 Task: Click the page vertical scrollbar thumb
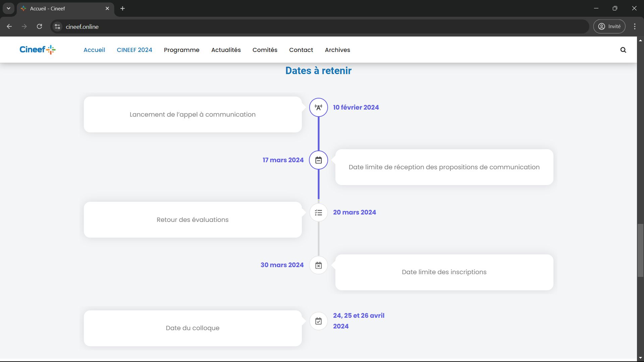coord(640,250)
